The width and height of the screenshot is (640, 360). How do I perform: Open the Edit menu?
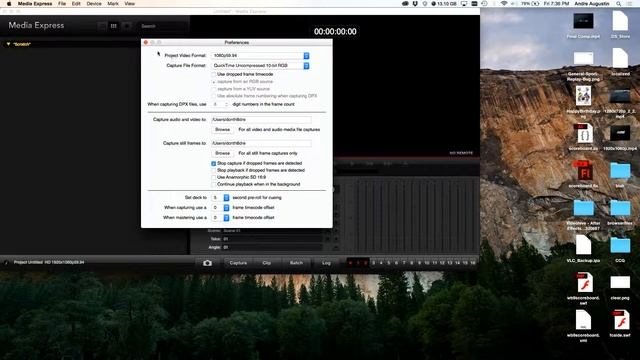point(76,4)
